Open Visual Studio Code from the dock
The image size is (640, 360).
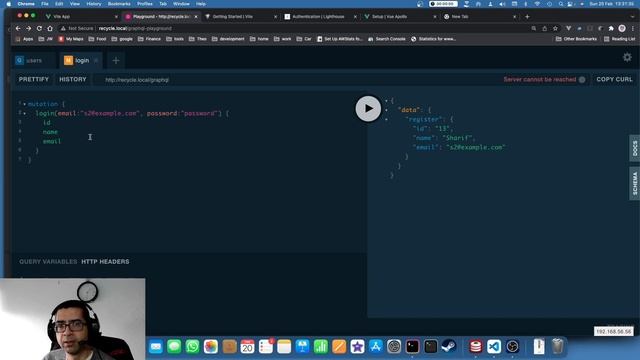[494, 347]
